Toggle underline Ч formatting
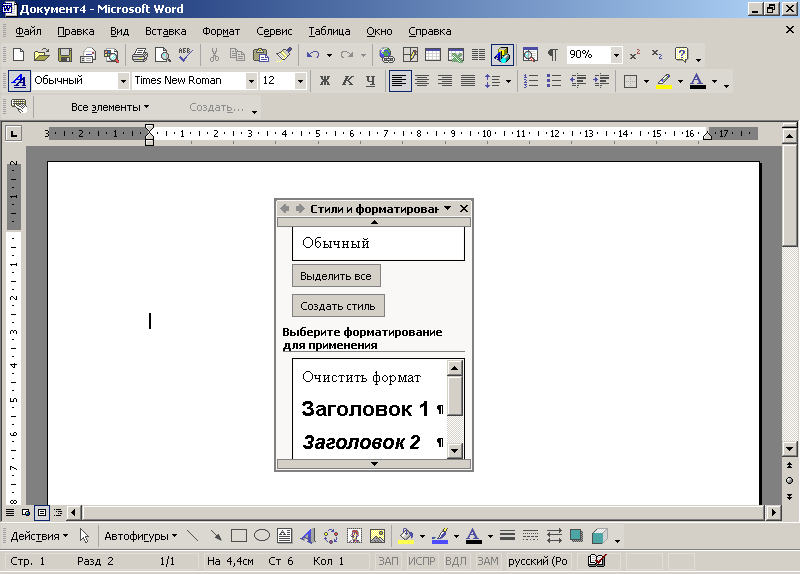The image size is (800, 574). click(x=370, y=81)
